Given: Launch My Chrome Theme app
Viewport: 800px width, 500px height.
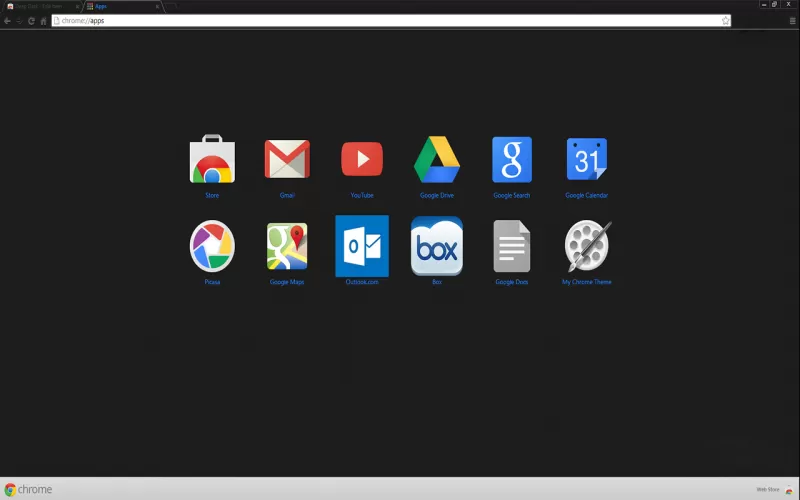Looking at the screenshot, I should 586,246.
